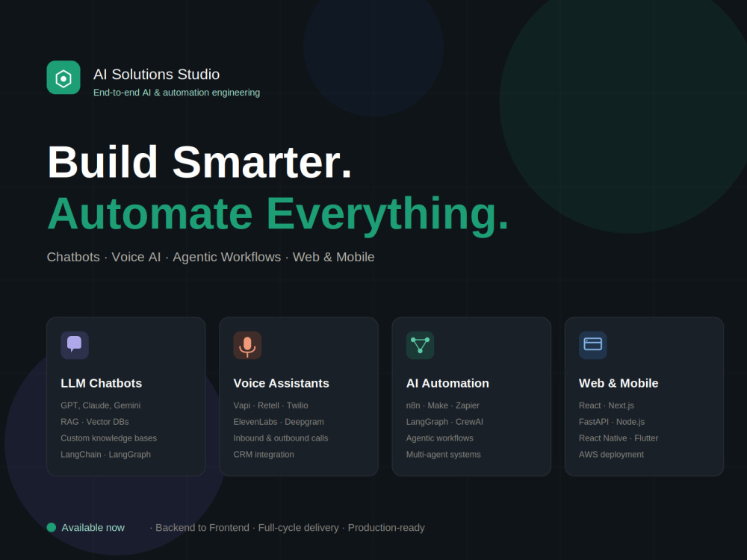
Task: Open the Voice Assistants card heading
Action: point(281,383)
